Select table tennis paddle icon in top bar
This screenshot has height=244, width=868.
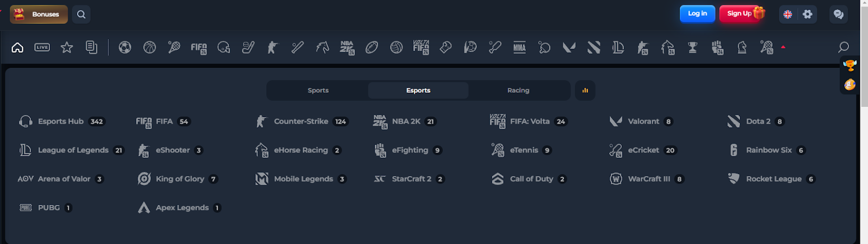coord(544,47)
